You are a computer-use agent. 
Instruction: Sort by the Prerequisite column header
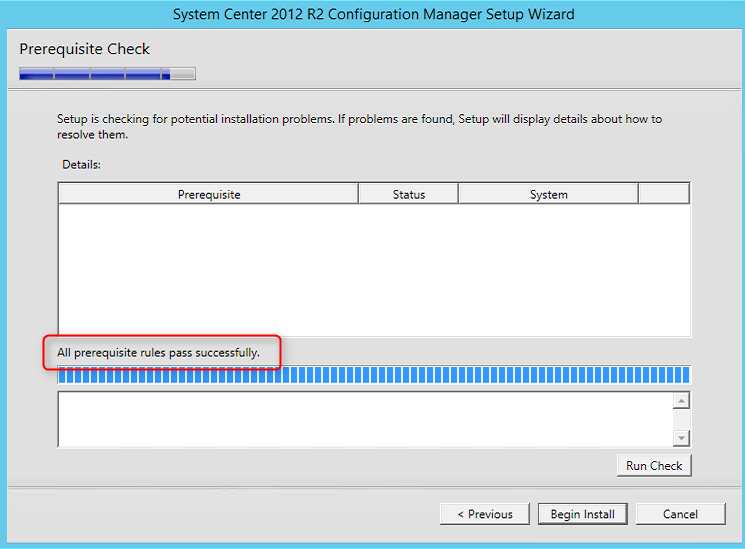tap(209, 194)
